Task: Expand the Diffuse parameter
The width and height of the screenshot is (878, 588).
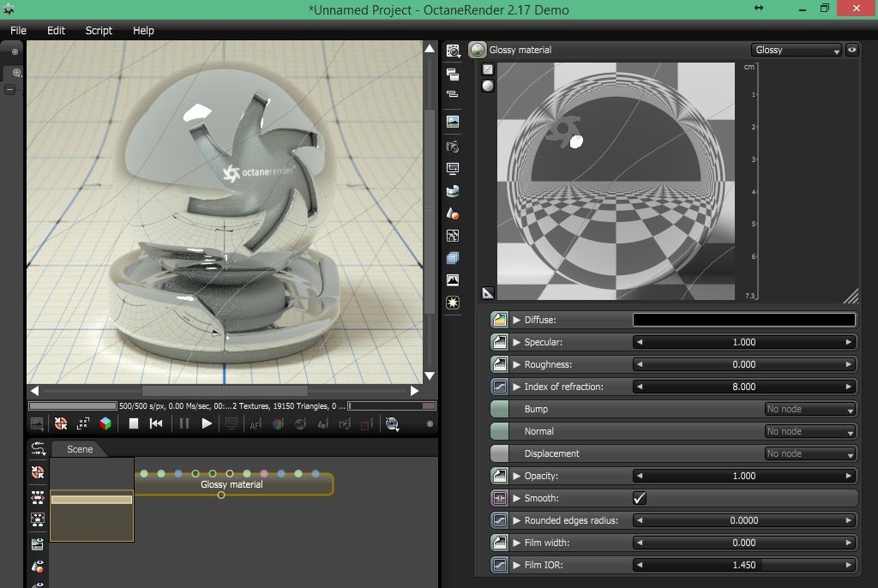Action: coord(516,320)
